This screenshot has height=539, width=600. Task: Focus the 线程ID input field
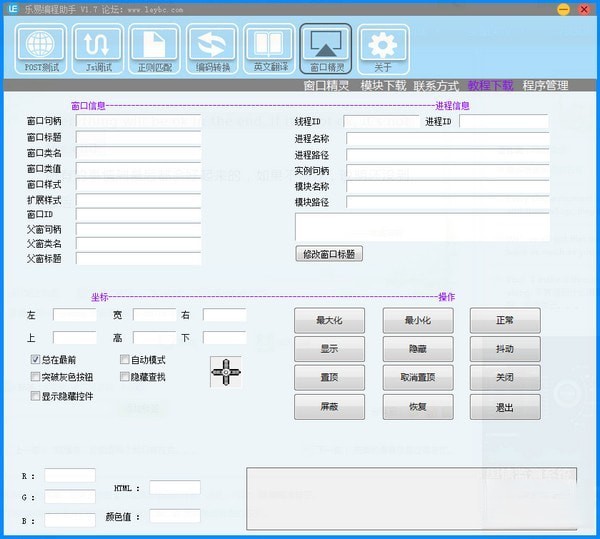[x=382, y=121]
